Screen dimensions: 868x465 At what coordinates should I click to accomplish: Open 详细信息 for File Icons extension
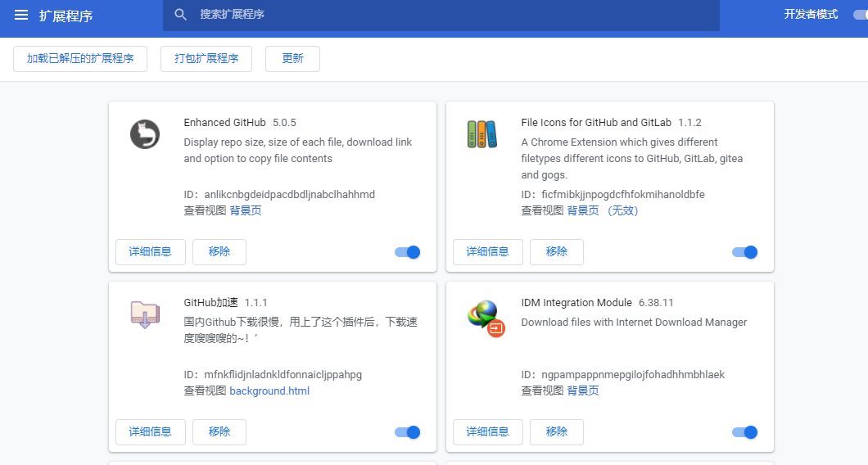[488, 252]
